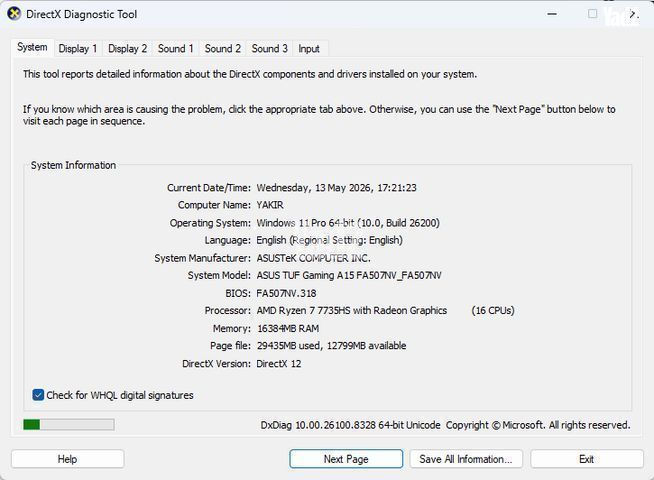Open the Display 2 tab
The height and width of the screenshot is (480, 654).
click(127, 49)
